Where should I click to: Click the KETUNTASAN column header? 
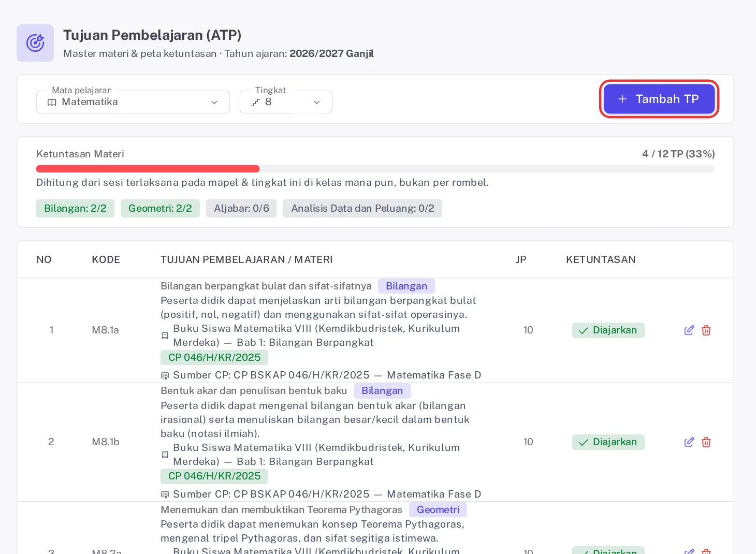pos(601,259)
